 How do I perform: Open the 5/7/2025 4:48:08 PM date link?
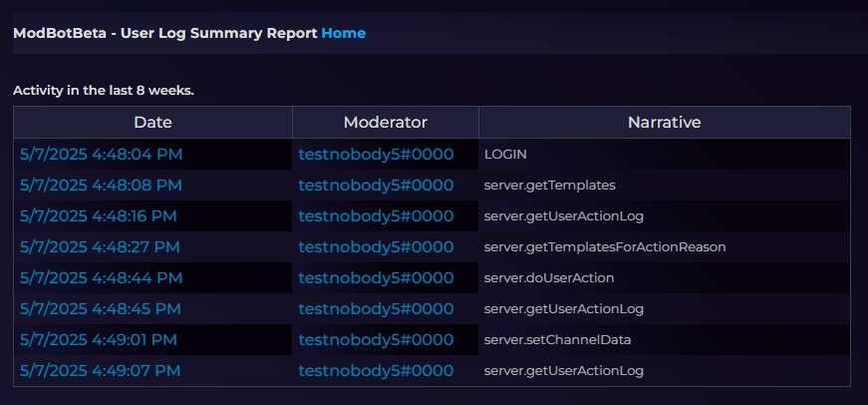pyautogui.click(x=101, y=186)
